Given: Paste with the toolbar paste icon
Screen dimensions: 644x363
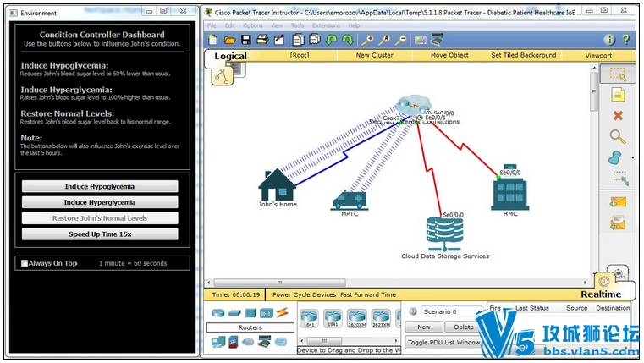Looking at the screenshot, I should 315,40.
